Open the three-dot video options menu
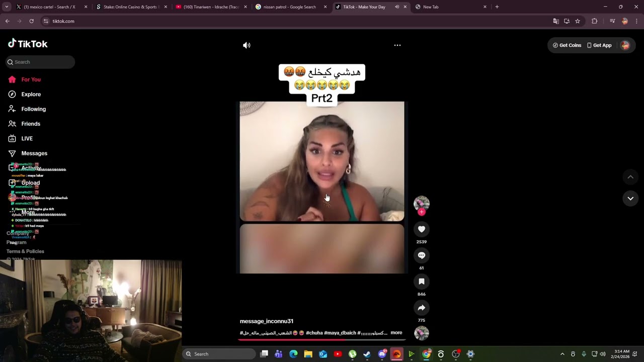Viewport: 644px width, 362px height. pyautogui.click(x=397, y=45)
